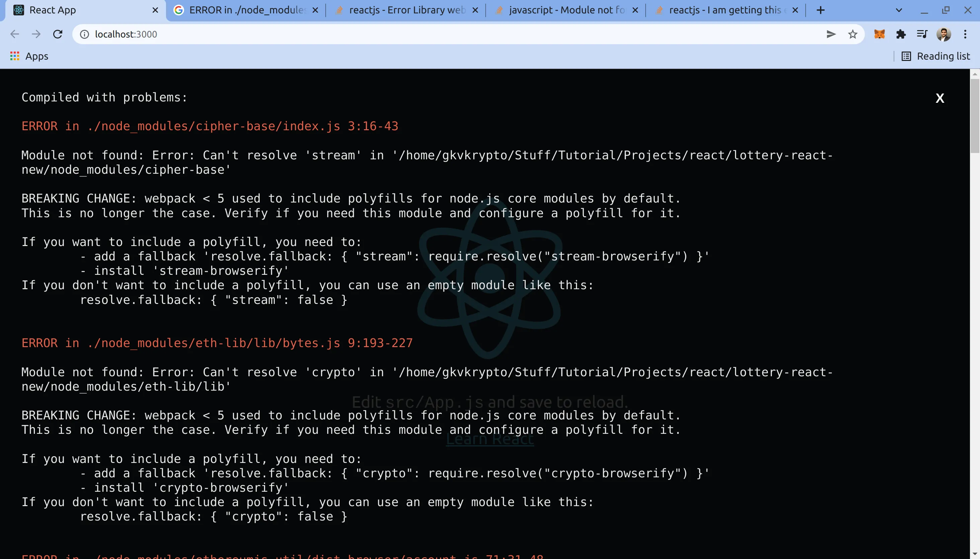Open the Reading list panel
The height and width of the screenshot is (559, 980).
pyautogui.click(x=935, y=57)
